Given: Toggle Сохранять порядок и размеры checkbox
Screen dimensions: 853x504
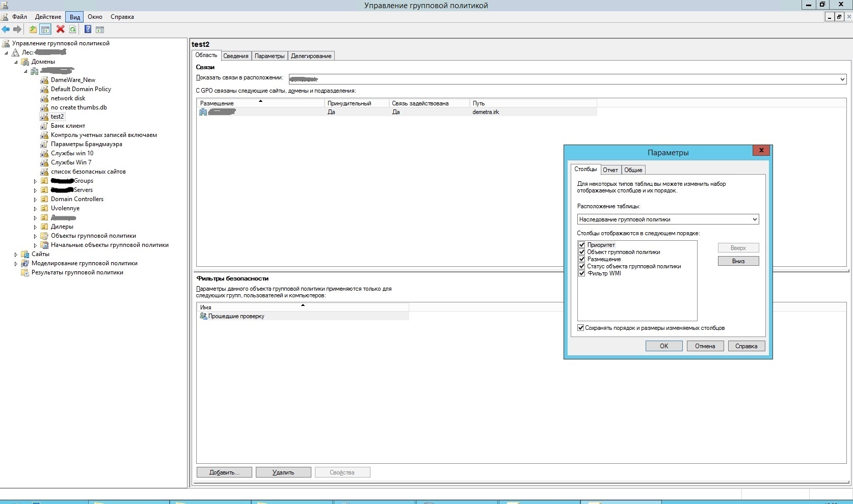Looking at the screenshot, I should coord(580,328).
